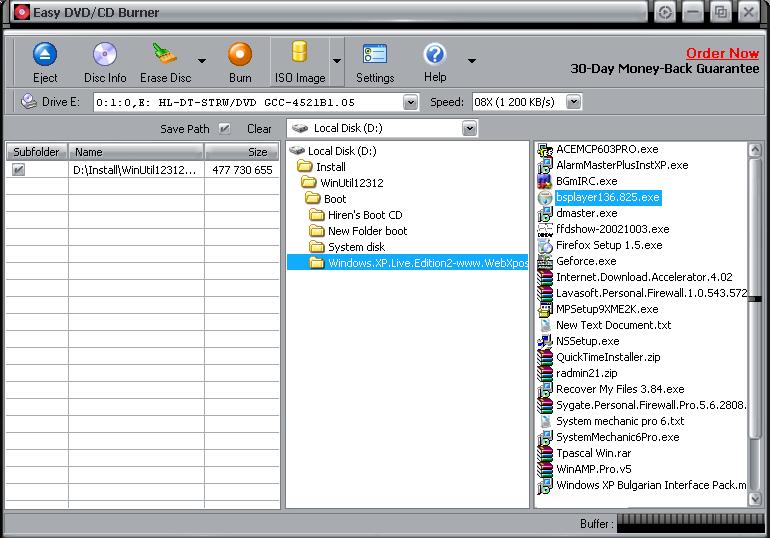
Task: Select the BGmIRC.exe file icon
Action: tap(545, 181)
